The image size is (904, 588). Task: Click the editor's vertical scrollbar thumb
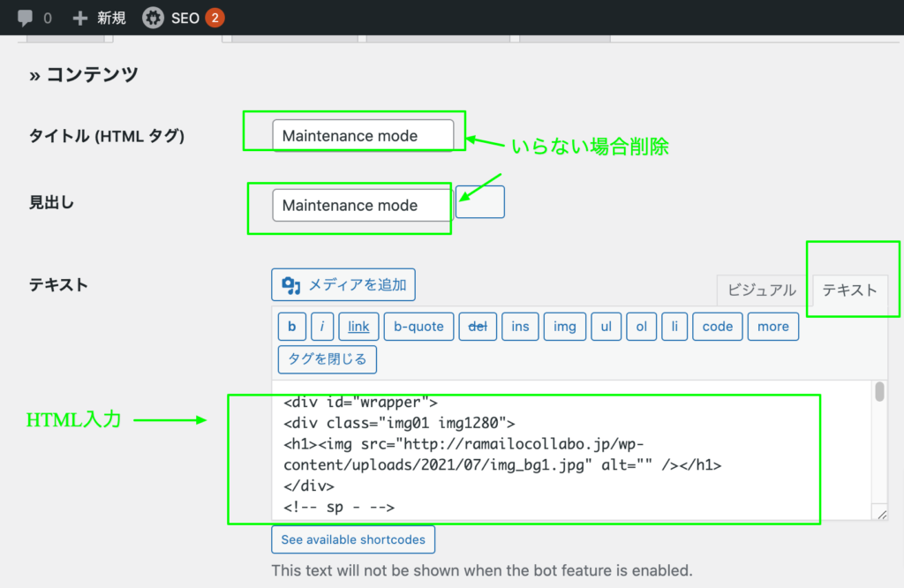879,391
